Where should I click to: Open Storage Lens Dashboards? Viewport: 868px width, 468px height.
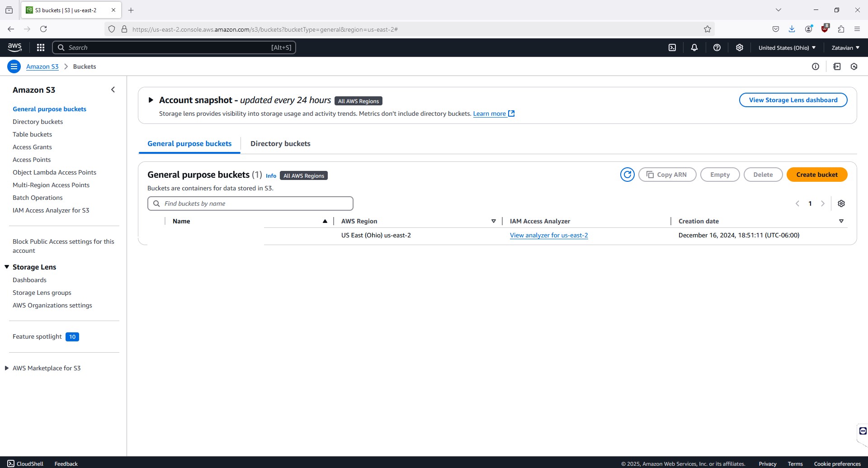(29, 280)
